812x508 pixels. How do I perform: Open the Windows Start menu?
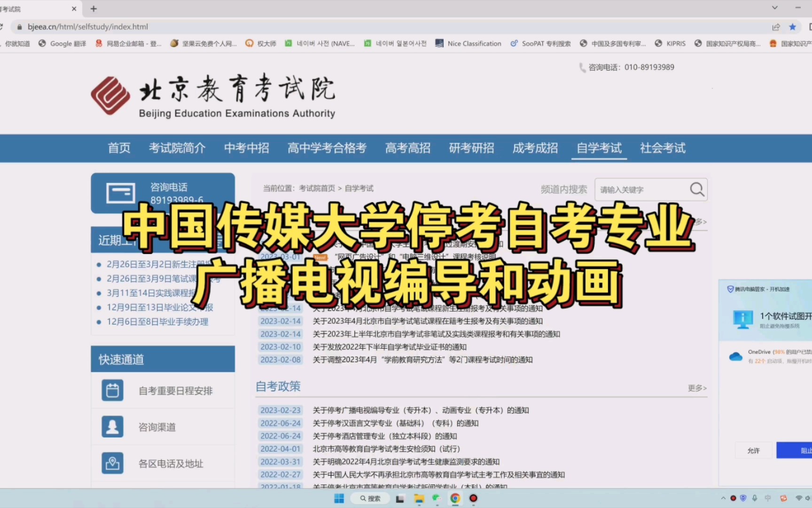[339, 499]
